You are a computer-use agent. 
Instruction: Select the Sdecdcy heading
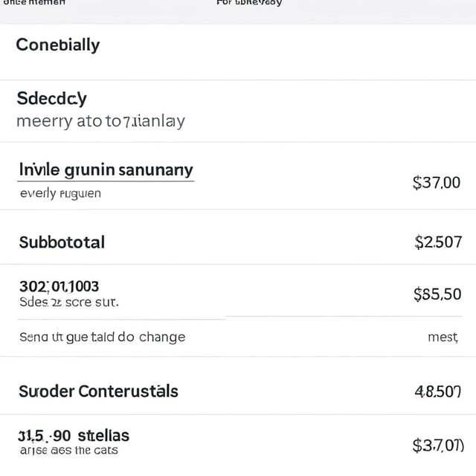point(51,99)
